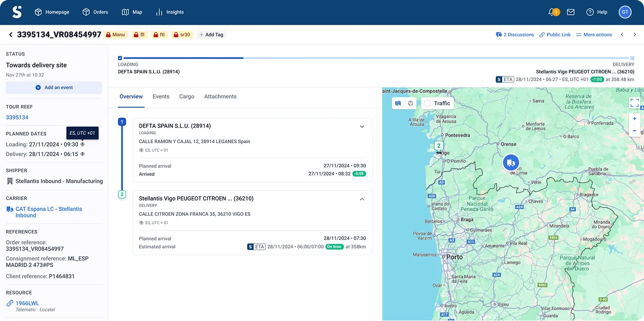644x321 pixels.
Task: Click Client reference P1464831
Action: (x=40, y=276)
